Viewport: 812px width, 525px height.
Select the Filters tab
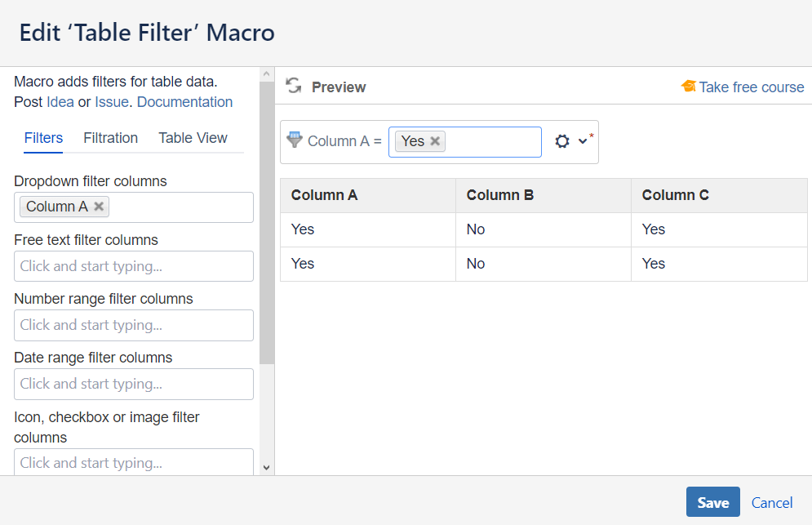click(x=43, y=138)
